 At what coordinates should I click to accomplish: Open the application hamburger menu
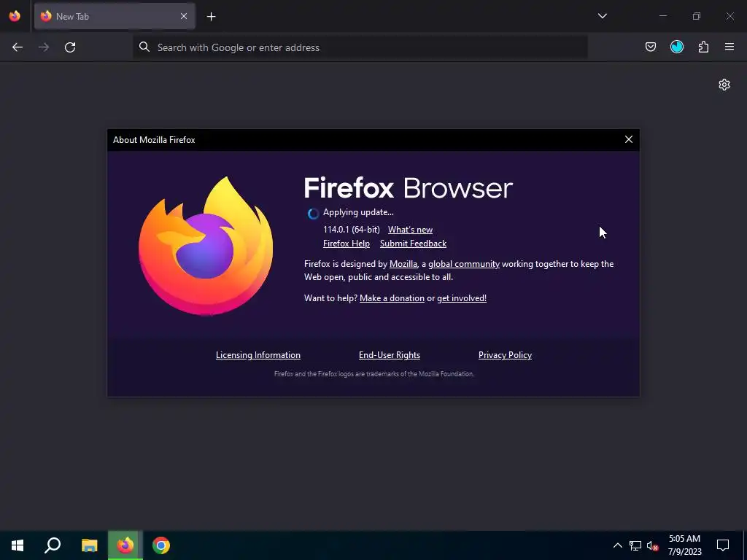pyautogui.click(x=729, y=47)
